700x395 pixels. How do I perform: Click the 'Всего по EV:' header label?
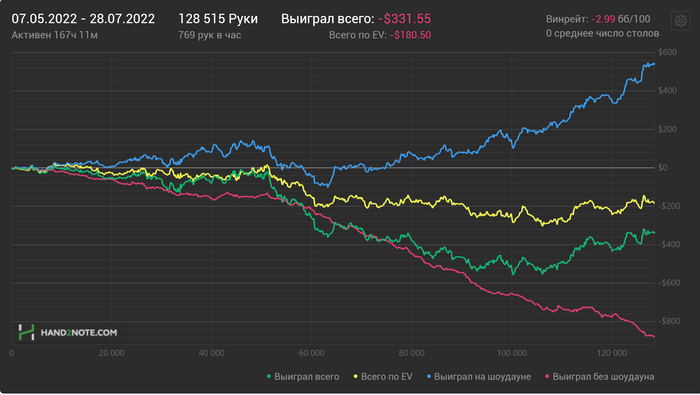358,35
